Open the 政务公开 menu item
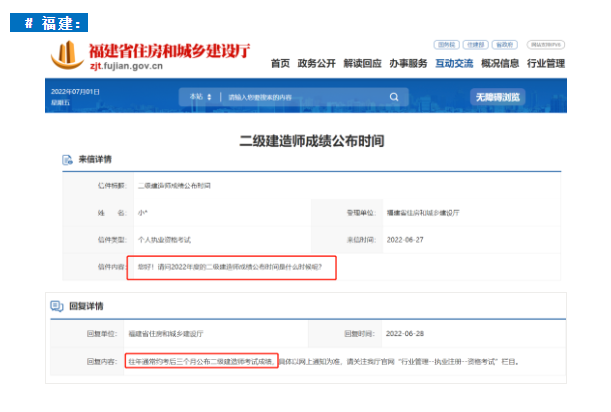The width and height of the screenshot is (611, 412). 316,63
